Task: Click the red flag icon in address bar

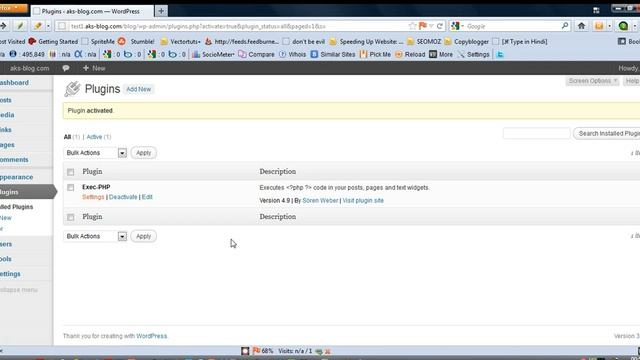Action: point(423,26)
